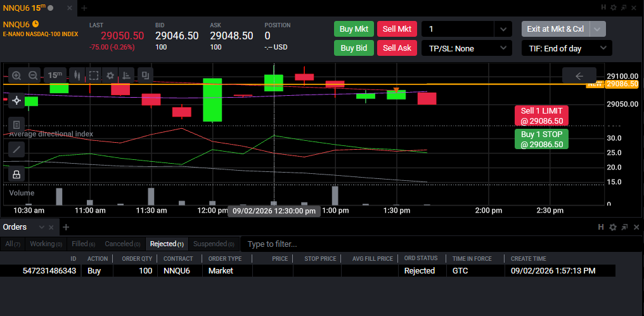Image resolution: width=644 pixels, height=316 pixels.
Task: Click Sell Ask button
Action: tap(397, 48)
